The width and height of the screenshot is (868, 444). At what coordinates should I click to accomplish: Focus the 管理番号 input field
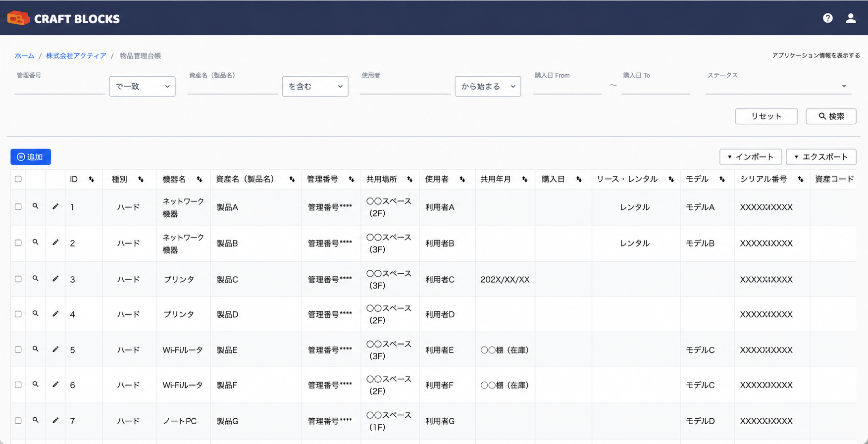pyautogui.click(x=60, y=87)
